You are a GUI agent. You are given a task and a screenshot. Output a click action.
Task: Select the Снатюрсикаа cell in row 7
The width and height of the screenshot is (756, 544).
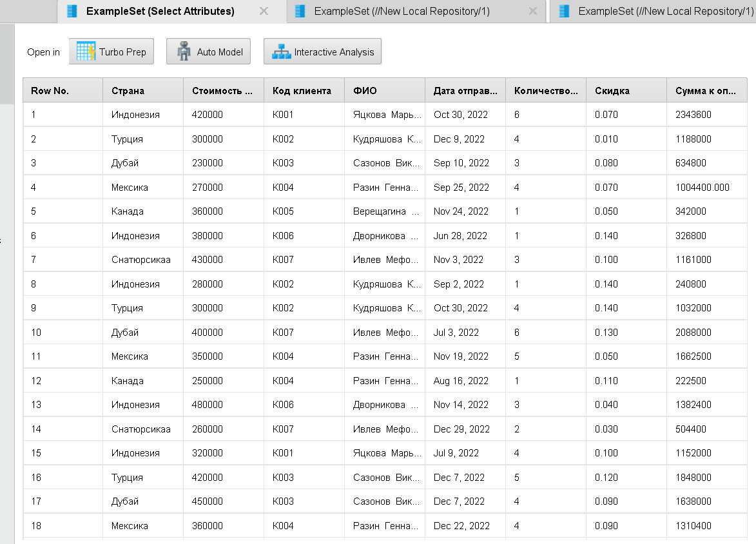(x=143, y=260)
